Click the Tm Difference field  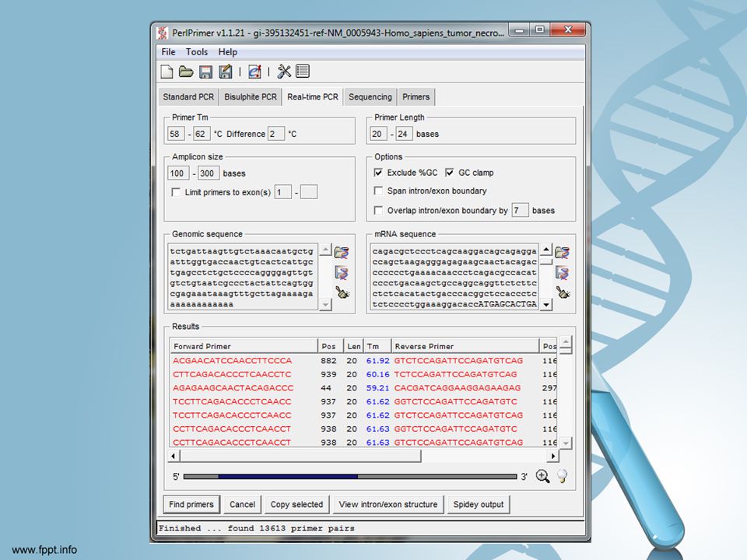[x=276, y=134]
